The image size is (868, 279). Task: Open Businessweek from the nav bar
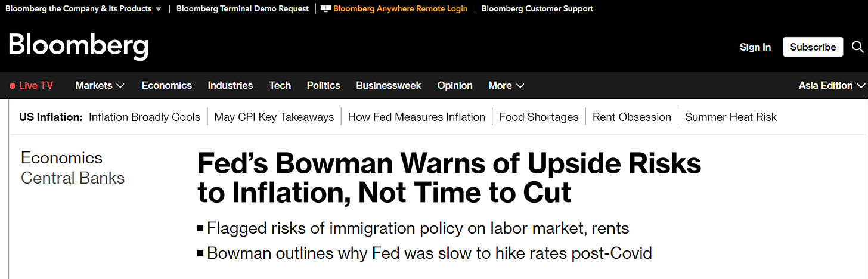point(389,86)
